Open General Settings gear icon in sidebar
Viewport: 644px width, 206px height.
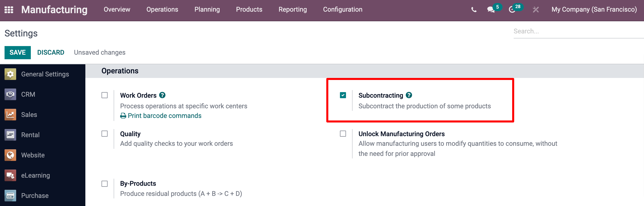click(x=10, y=74)
